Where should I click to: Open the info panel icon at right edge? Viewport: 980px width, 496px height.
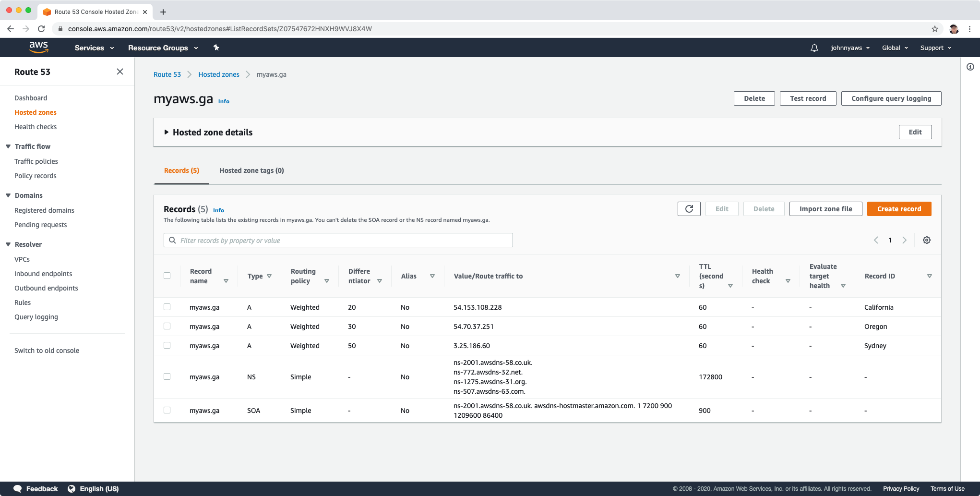[x=970, y=67]
